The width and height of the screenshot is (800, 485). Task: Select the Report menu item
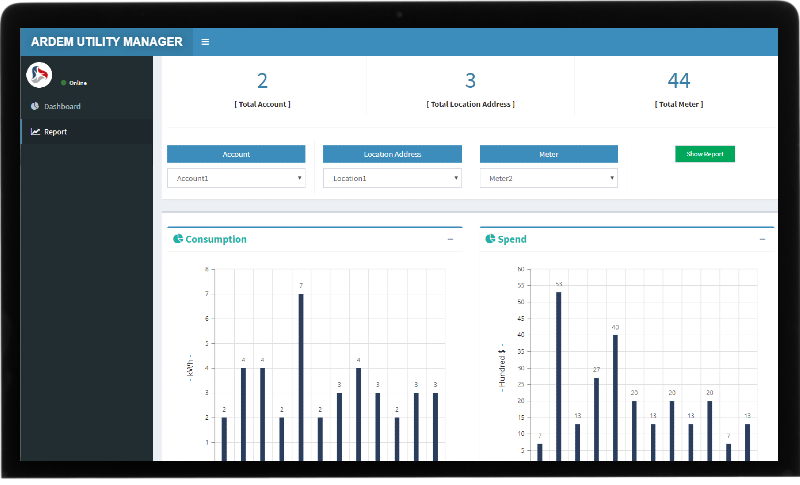(x=56, y=131)
